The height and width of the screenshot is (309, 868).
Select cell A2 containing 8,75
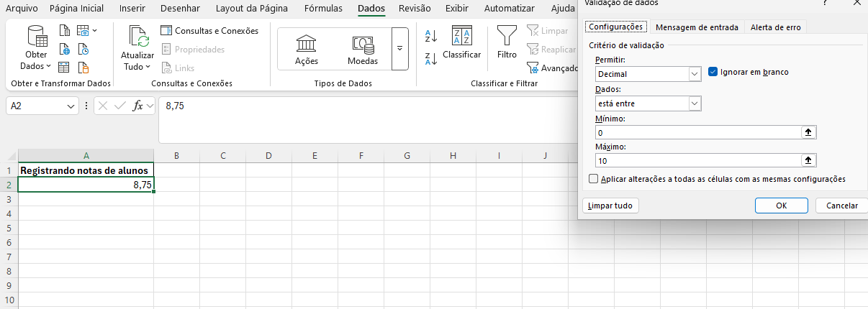click(86, 185)
